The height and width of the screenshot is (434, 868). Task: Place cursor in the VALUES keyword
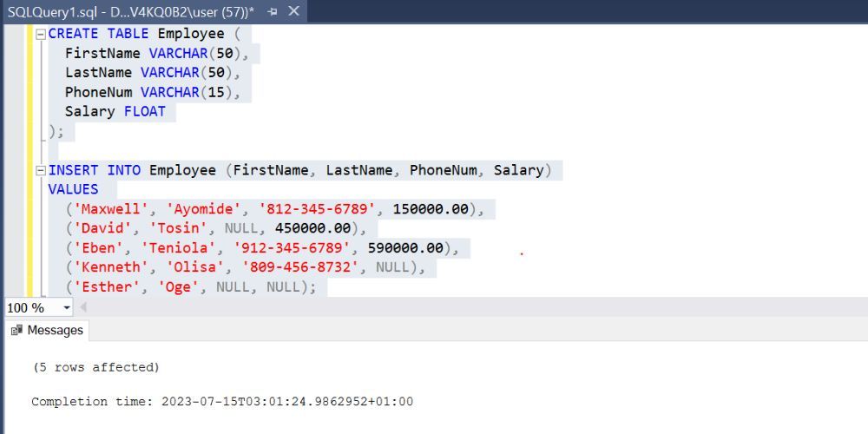tap(73, 189)
